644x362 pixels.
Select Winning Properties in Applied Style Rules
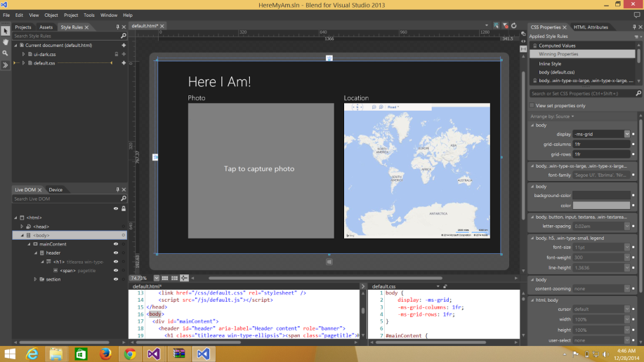coord(558,54)
